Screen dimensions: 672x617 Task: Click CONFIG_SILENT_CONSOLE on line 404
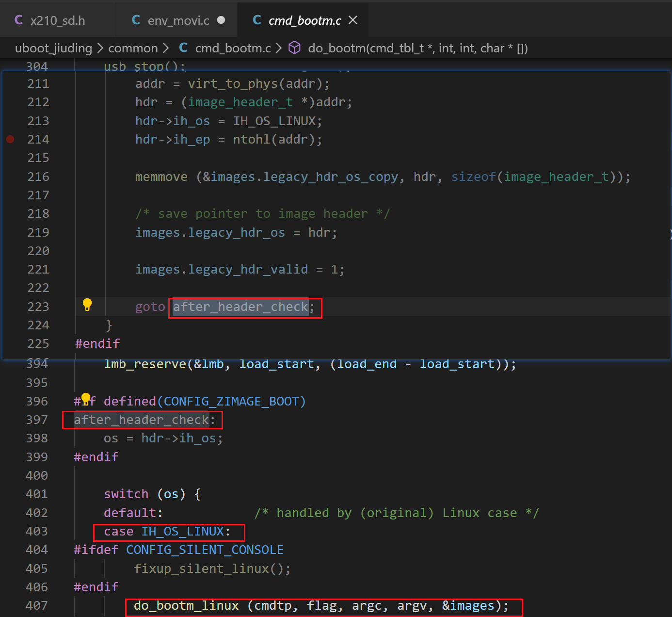tap(205, 550)
